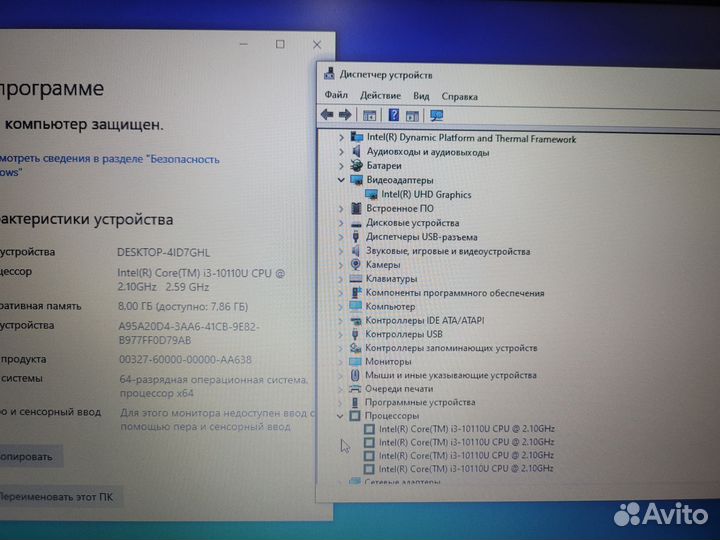Viewport: 720px width, 540px height.
Task: Click the icon beside Контроллеры USB
Action: click(x=354, y=334)
